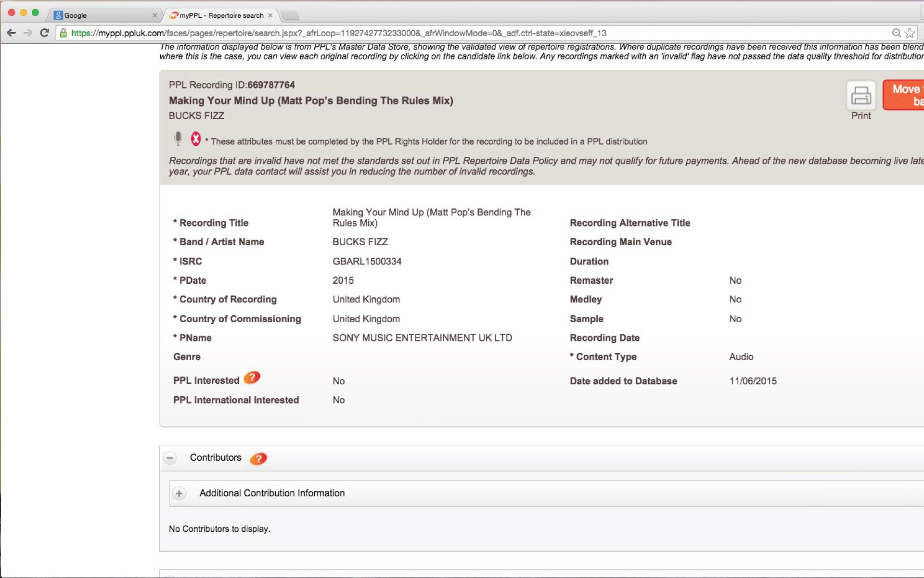The height and width of the screenshot is (578, 924).
Task: Click Country of Recording value United Kingdom
Action: point(366,300)
